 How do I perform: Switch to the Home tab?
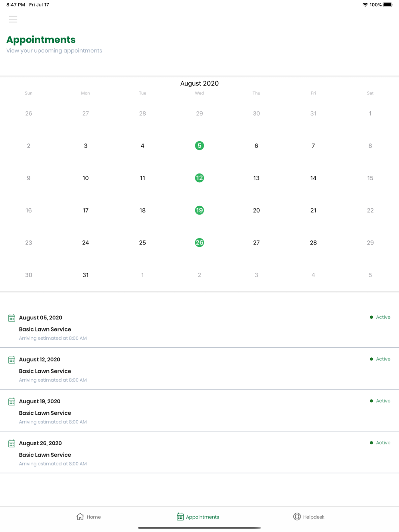(89, 516)
